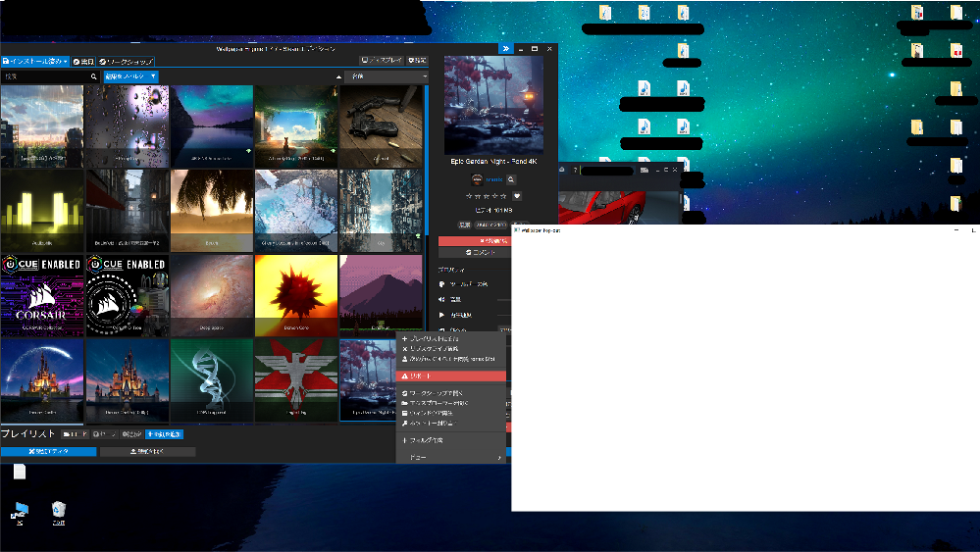Select the palm tree Beach thumbnail
This screenshot has width=980, height=552.
tap(211, 211)
